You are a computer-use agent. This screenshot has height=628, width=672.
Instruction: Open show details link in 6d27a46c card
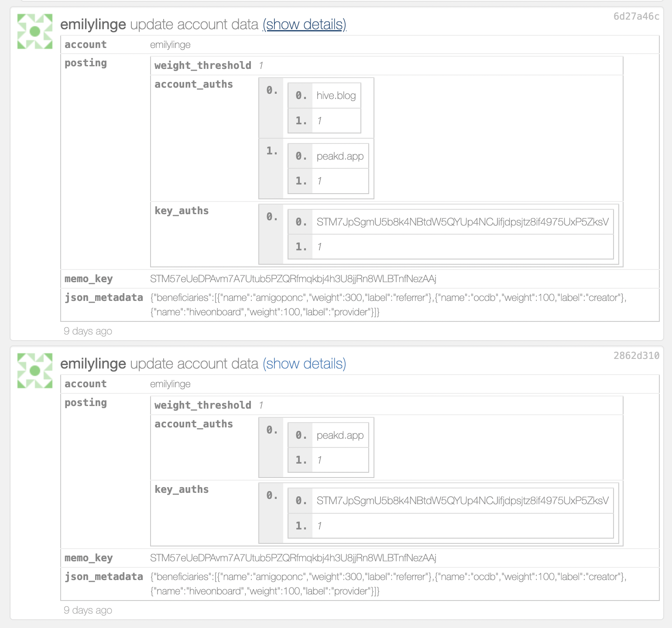304,24
